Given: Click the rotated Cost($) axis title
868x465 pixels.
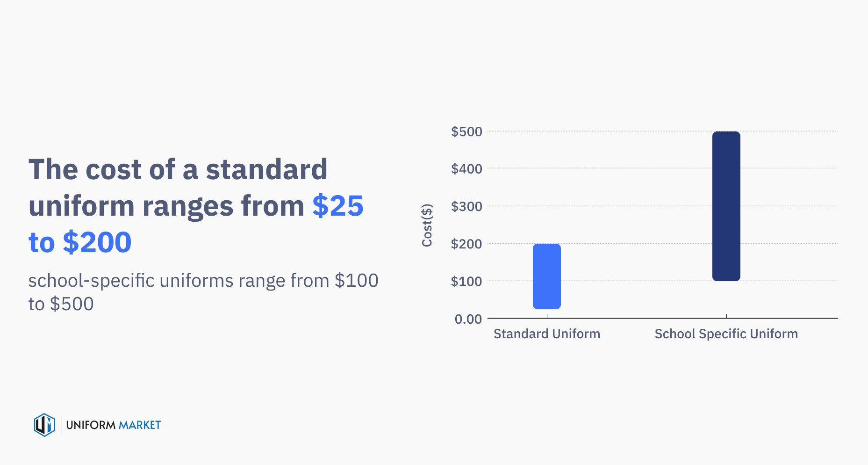Looking at the screenshot, I should (427, 225).
